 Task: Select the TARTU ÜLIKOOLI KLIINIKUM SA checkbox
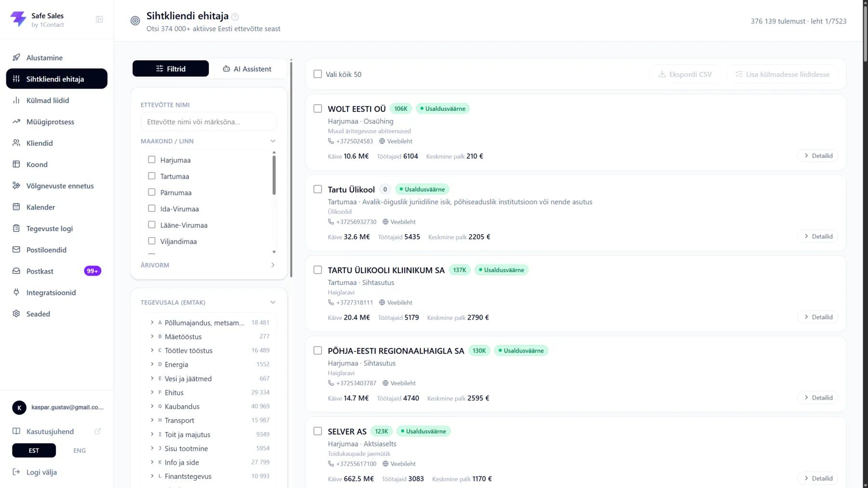point(318,270)
